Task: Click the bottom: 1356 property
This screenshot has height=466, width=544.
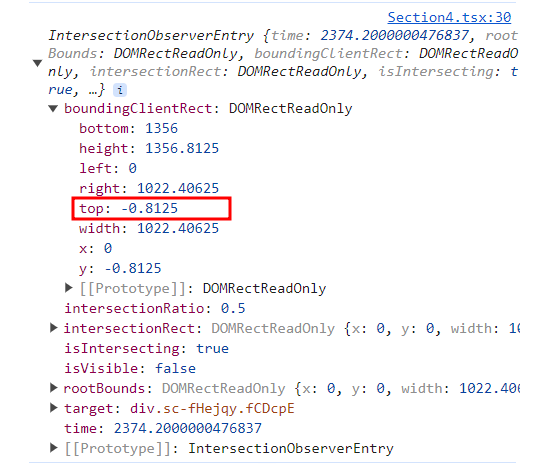Action: pyautogui.click(x=128, y=129)
